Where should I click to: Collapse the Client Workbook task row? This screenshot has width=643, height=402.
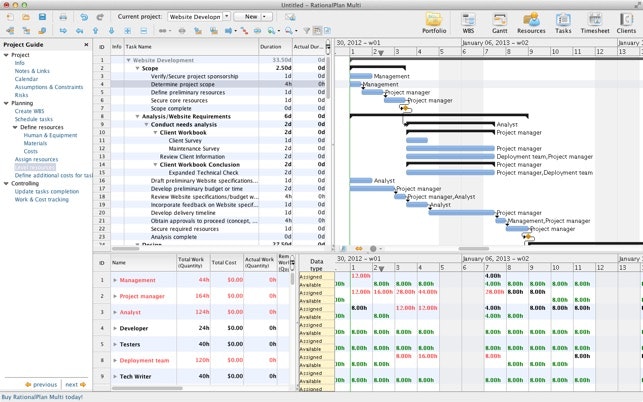(x=155, y=132)
